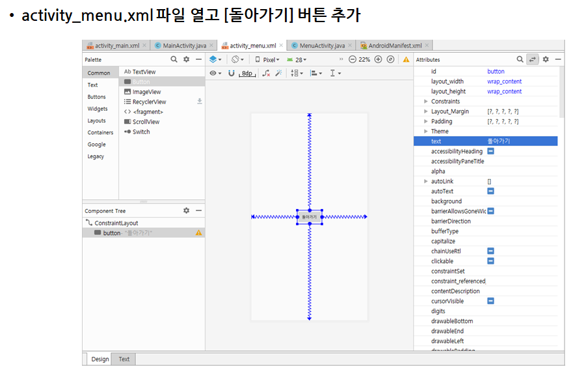Switch to the Design editor tab
Screen dimensions: 588x366
pyautogui.click(x=100, y=359)
